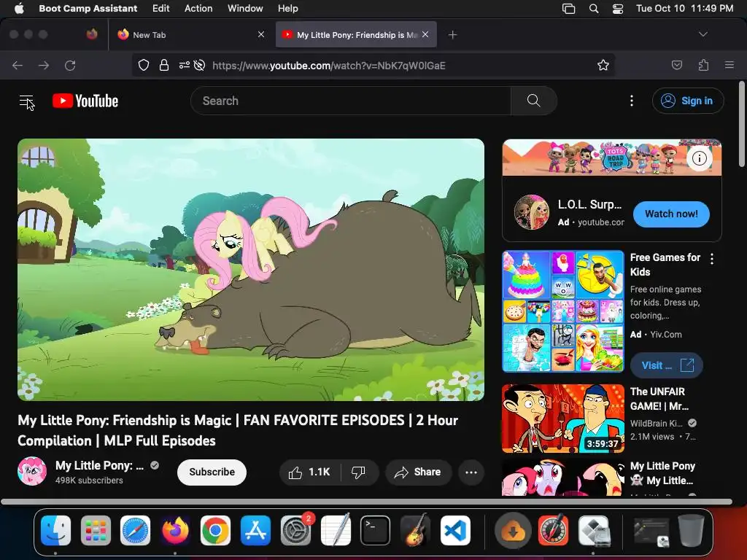Switch to the New Tab tab
This screenshot has height=560, width=747.
pos(191,34)
